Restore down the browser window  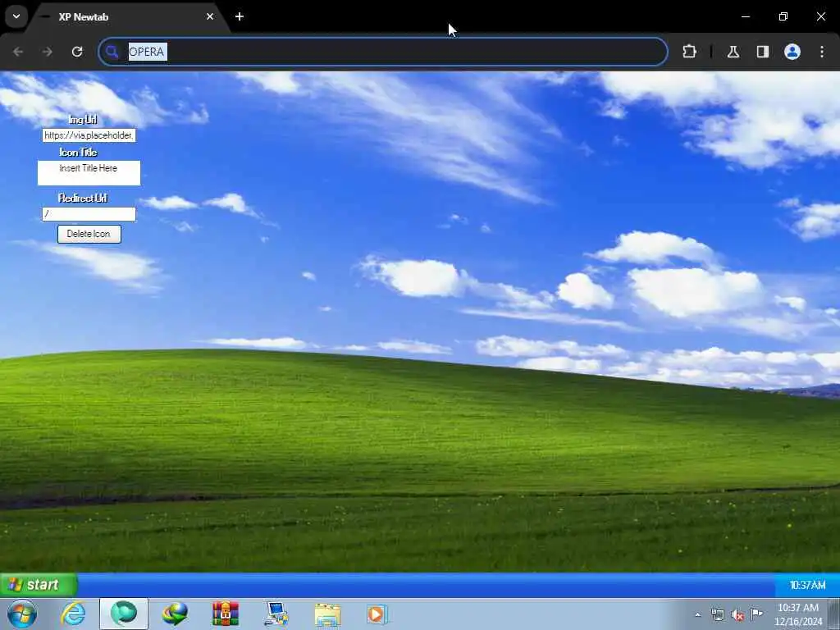pyautogui.click(x=783, y=16)
